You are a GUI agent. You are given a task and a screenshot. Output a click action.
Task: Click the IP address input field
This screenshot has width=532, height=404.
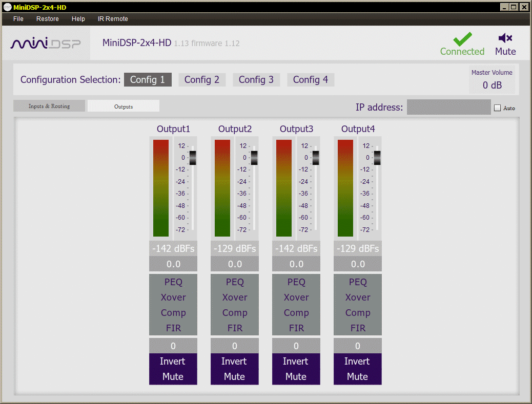coord(448,107)
